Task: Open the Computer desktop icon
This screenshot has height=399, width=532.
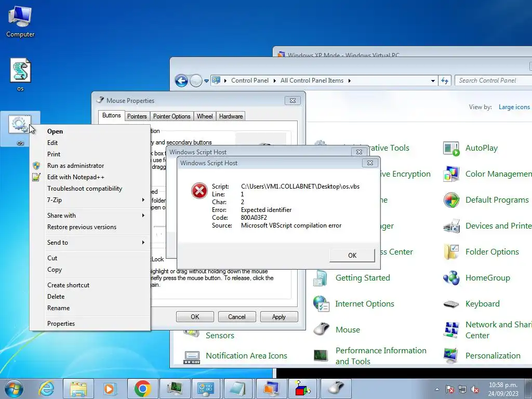Action: click(x=20, y=22)
